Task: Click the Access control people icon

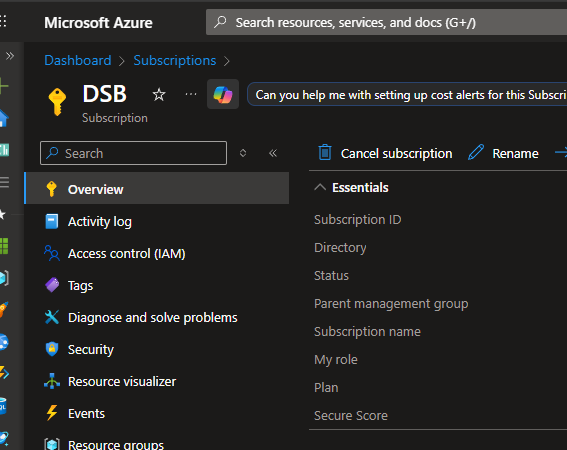Action: pos(52,253)
